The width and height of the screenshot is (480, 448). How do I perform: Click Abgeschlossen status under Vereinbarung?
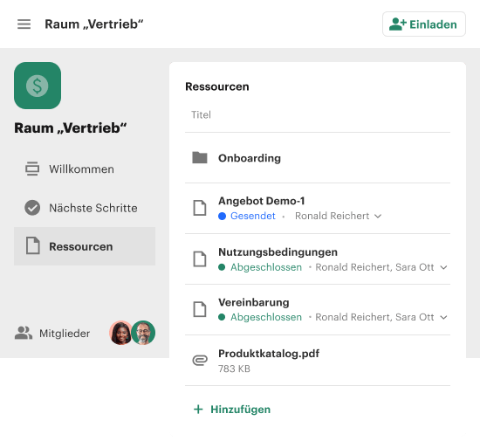pyautogui.click(x=266, y=317)
